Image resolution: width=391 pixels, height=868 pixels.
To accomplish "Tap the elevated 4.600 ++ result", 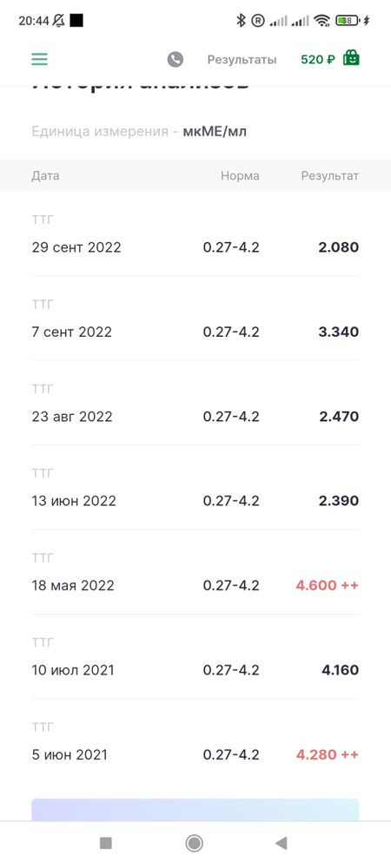I will 328,585.
